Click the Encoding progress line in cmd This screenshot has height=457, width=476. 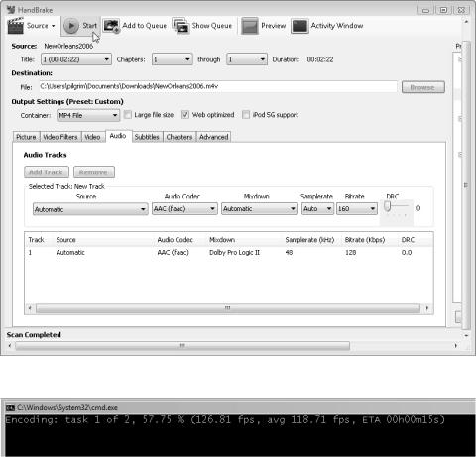click(225, 420)
